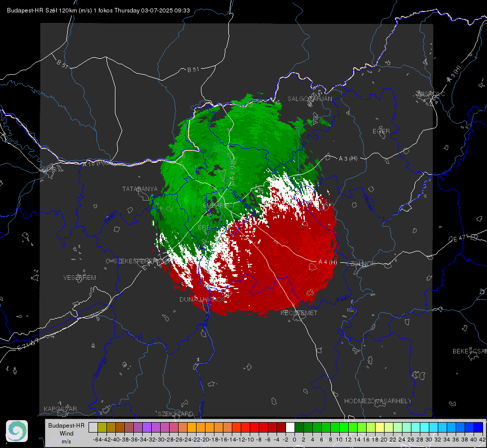
Task: Click the KAPOSVÁR city label
Action: (x=60, y=409)
